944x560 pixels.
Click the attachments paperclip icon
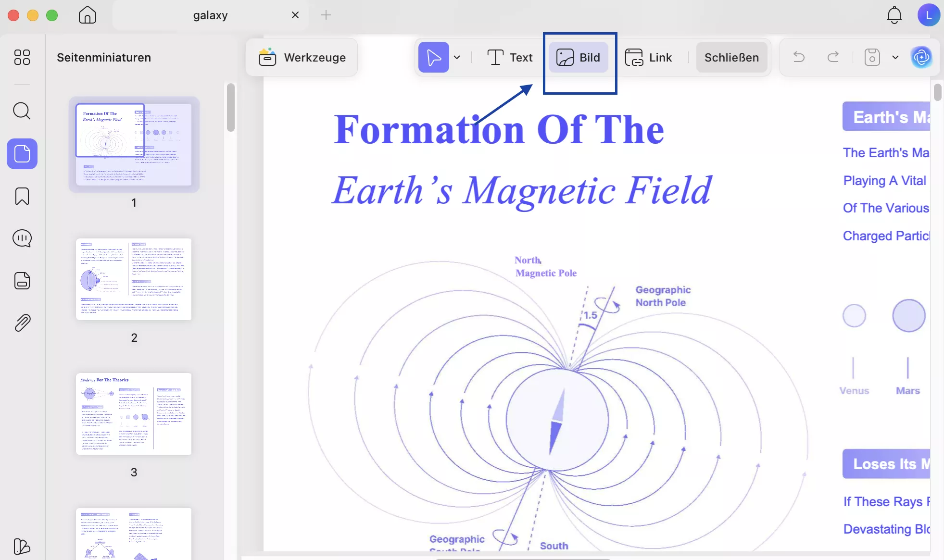(x=22, y=323)
